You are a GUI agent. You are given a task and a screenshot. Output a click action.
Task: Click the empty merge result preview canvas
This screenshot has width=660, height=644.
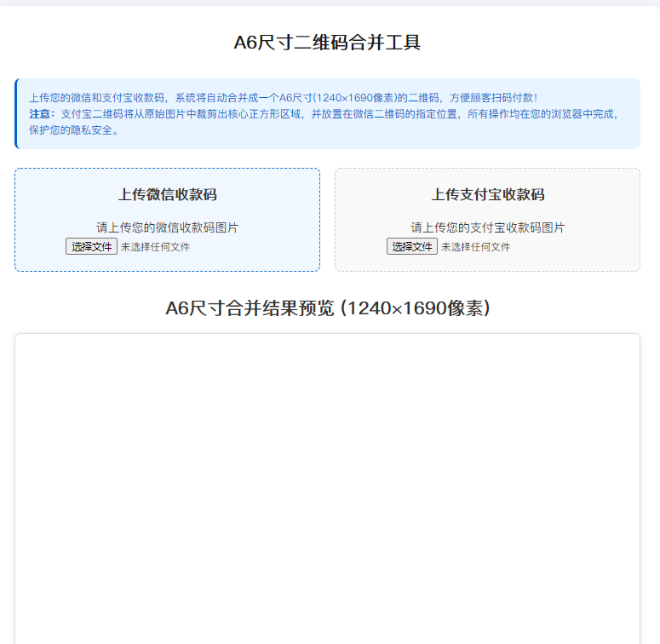click(328, 488)
